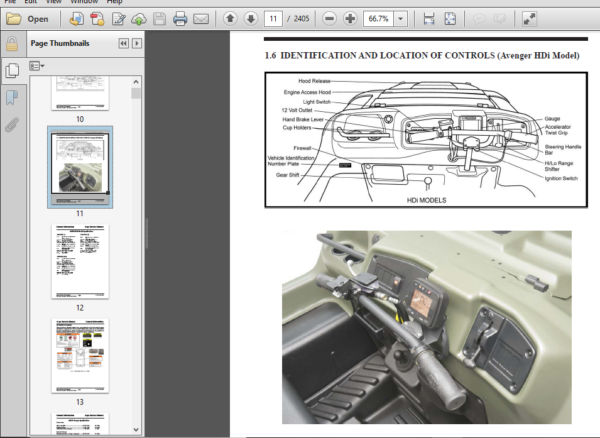
Task: Click the 'Gear Shift' diagram label
Action: point(287,175)
